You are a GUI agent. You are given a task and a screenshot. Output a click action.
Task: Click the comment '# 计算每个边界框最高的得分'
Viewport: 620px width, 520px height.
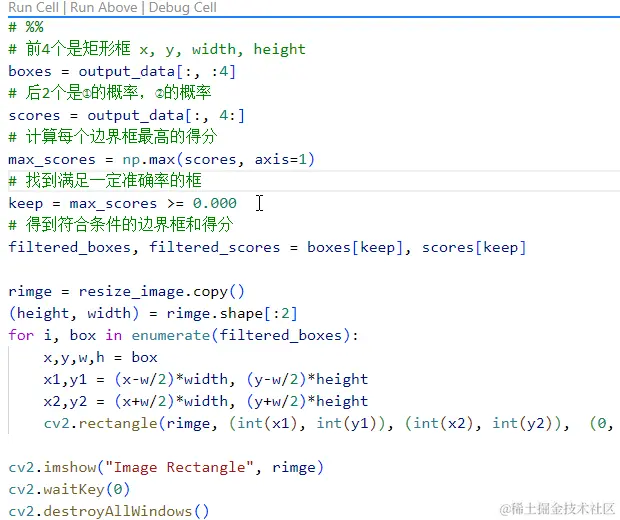pyautogui.click(x=113, y=137)
